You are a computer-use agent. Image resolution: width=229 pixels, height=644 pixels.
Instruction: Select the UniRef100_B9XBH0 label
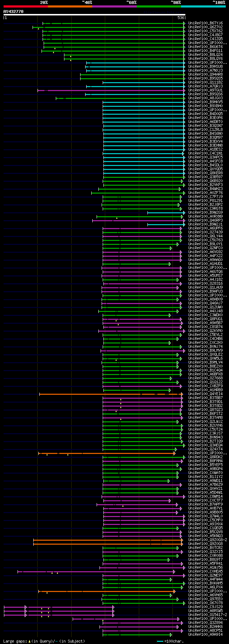(x=205, y=106)
